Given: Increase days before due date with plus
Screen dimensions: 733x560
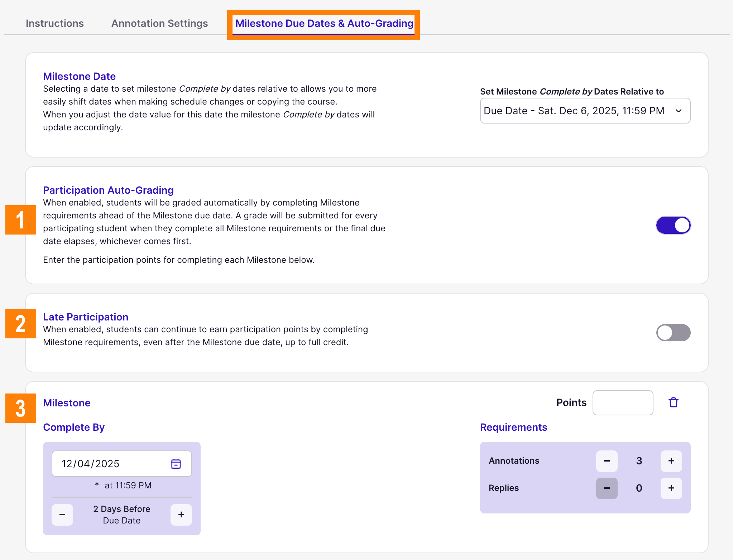Looking at the screenshot, I should click(x=181, y=515).
